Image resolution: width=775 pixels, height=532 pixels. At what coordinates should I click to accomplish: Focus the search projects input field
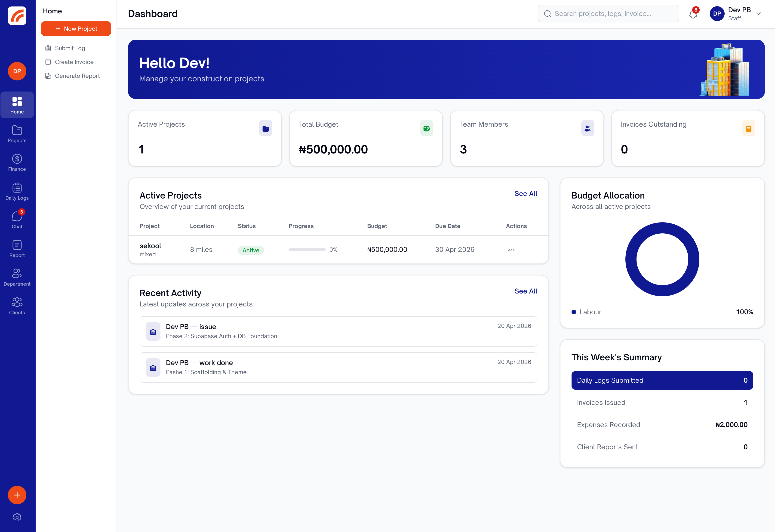pyautogui.click(x=608, y=14)
